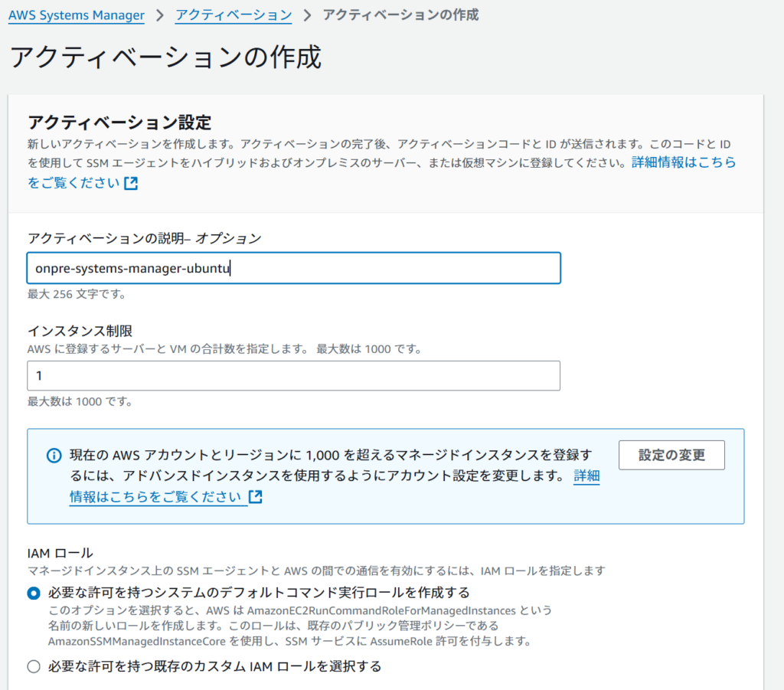Viewport: 784px width, 690px height.
Task: Click external link icon after をご覧ください in header
Action: tap(131, 184)
